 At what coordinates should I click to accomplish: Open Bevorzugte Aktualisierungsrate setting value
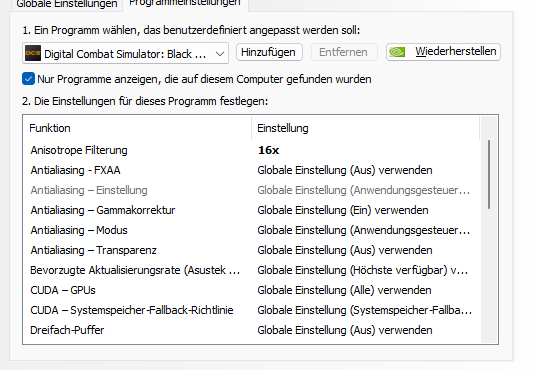(362, 270)
